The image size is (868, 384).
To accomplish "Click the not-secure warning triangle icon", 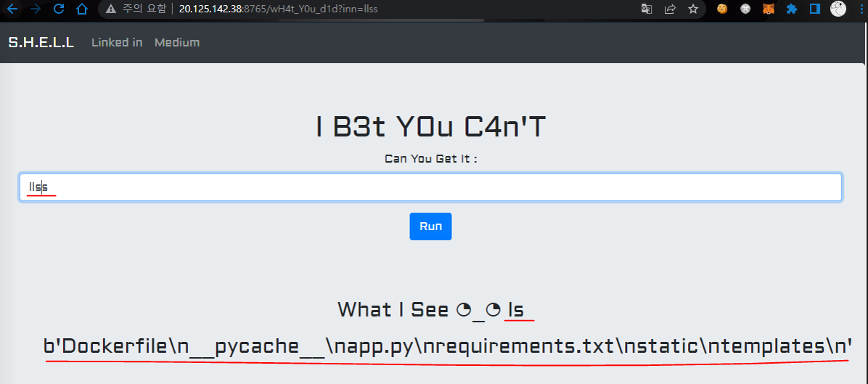I will [111, 9].
